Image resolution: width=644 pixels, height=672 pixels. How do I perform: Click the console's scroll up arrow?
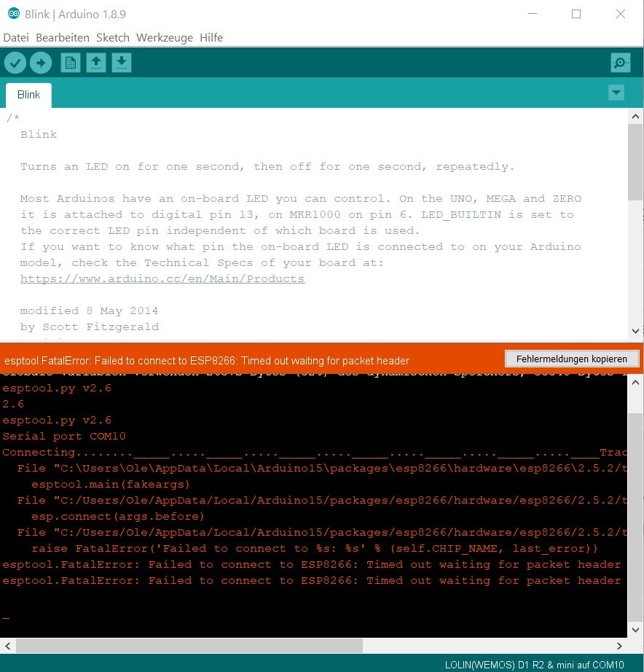(x=635, y=383)
